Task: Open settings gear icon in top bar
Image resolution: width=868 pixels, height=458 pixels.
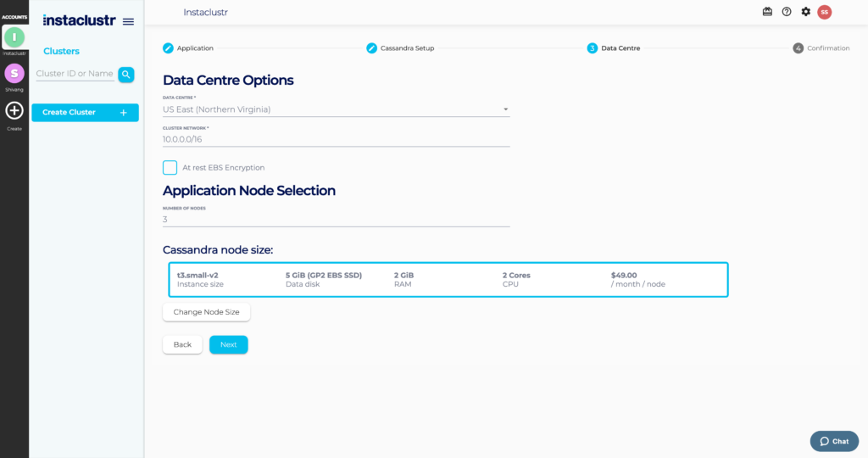Action: click(x=805, y=12)
